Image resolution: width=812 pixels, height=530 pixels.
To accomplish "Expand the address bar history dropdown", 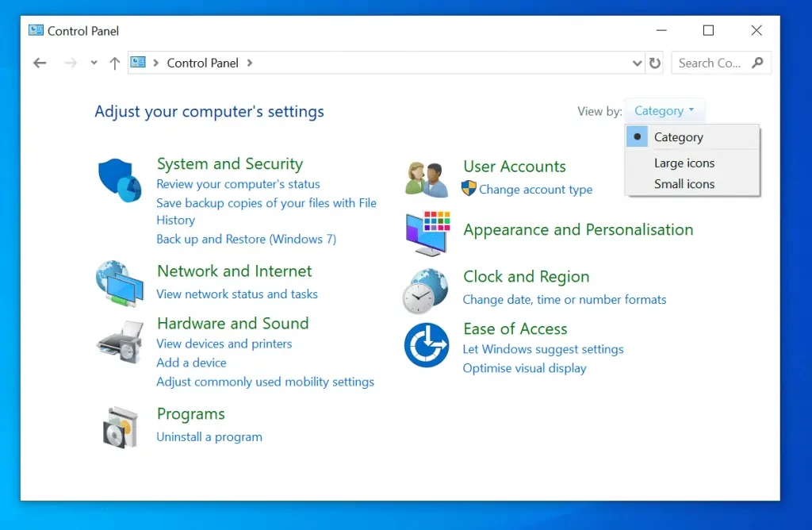I will [x=638, y=63].
